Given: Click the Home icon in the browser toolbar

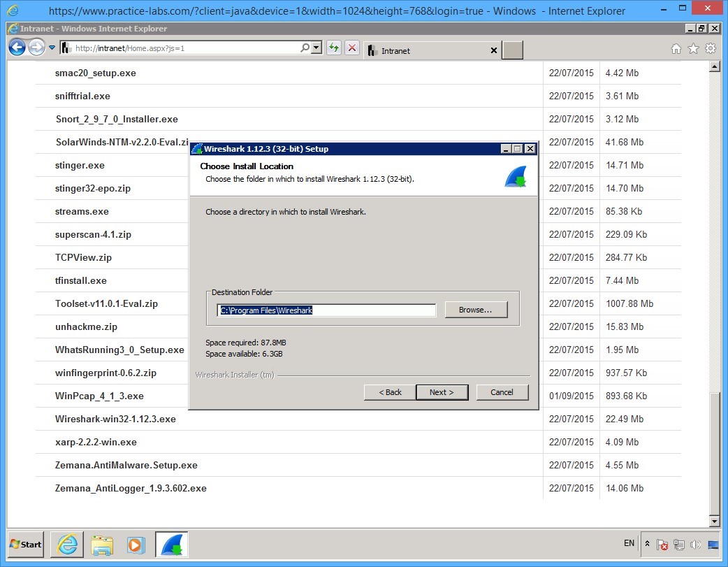Looking at the screenshot, I should (676, 49).
